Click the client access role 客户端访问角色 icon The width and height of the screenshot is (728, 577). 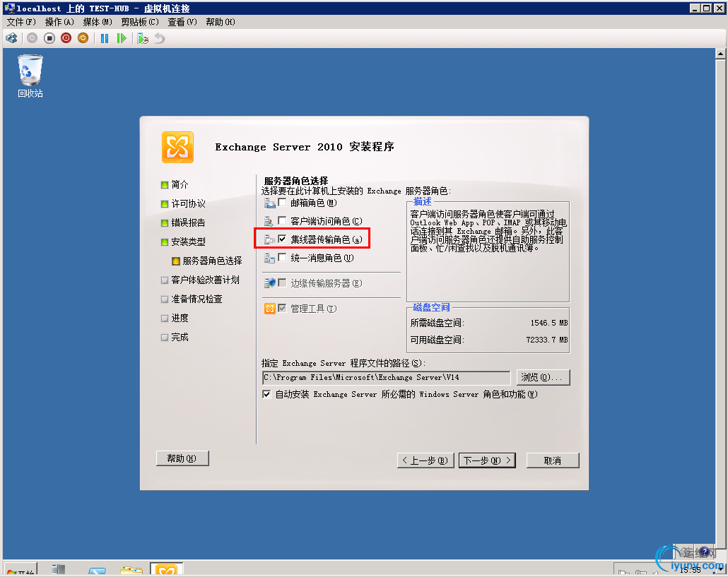click(x=269, y=221)
